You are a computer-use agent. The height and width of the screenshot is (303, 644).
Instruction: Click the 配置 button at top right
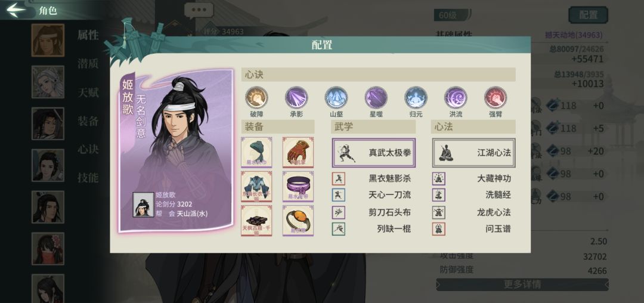click(x=588, y=15)
